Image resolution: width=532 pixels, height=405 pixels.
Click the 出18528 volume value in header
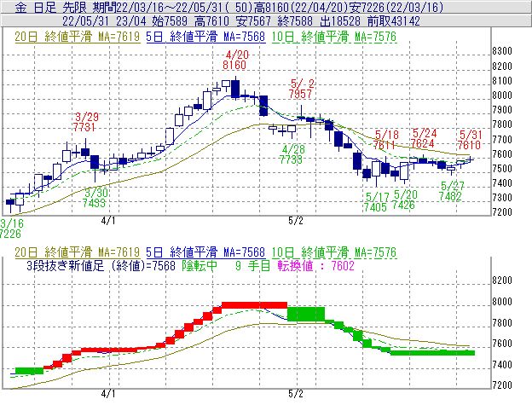340,21
